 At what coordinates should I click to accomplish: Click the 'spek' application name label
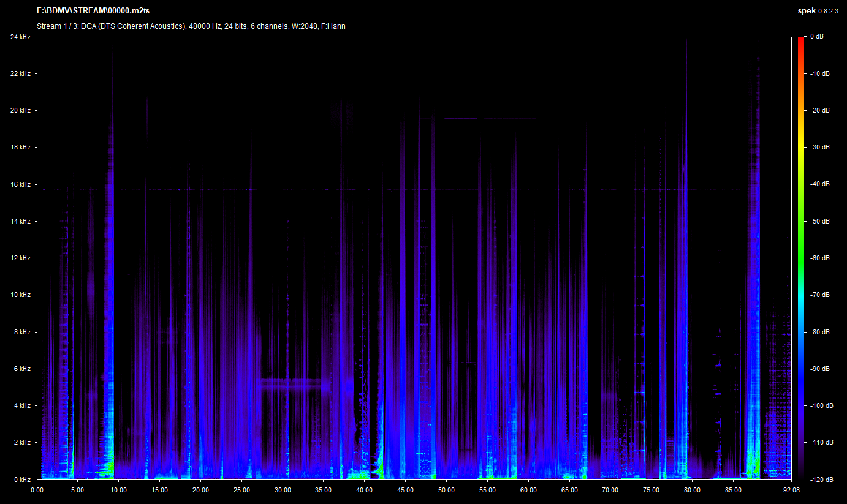pos(806,11)
